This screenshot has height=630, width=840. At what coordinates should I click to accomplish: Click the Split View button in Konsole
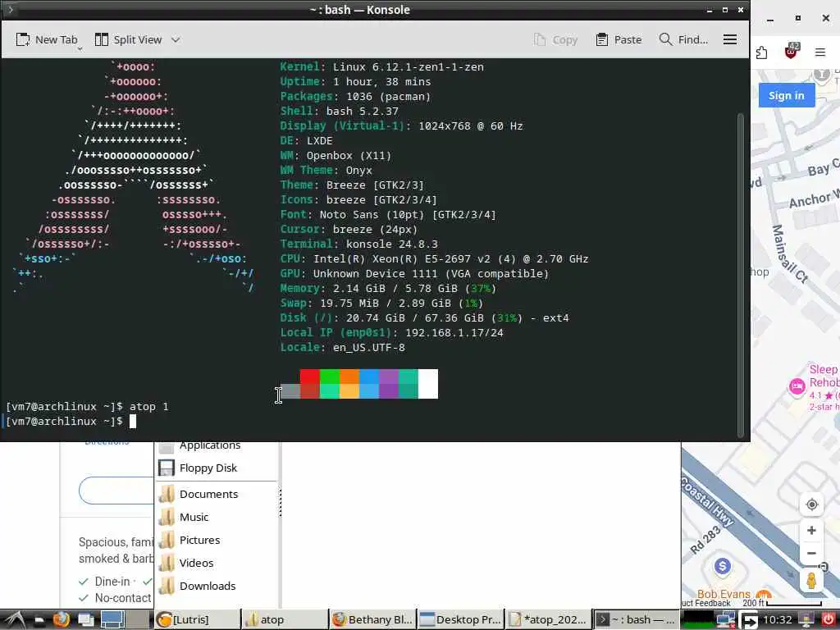[x=129, y=39]
